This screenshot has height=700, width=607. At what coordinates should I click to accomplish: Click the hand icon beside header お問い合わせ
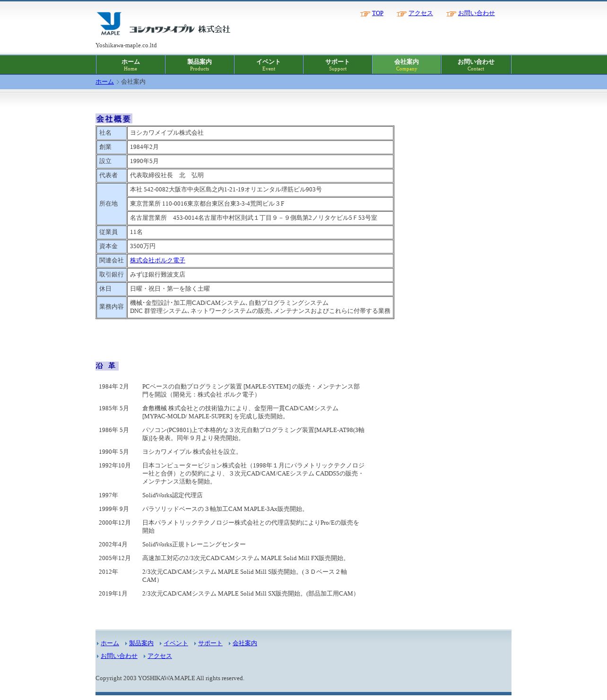(x=451, y=14)
